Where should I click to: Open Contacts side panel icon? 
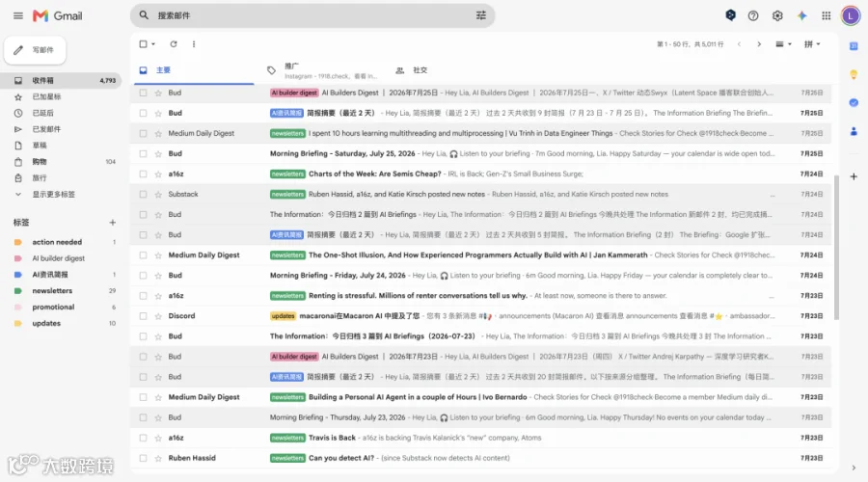click(x=854, y=131)
